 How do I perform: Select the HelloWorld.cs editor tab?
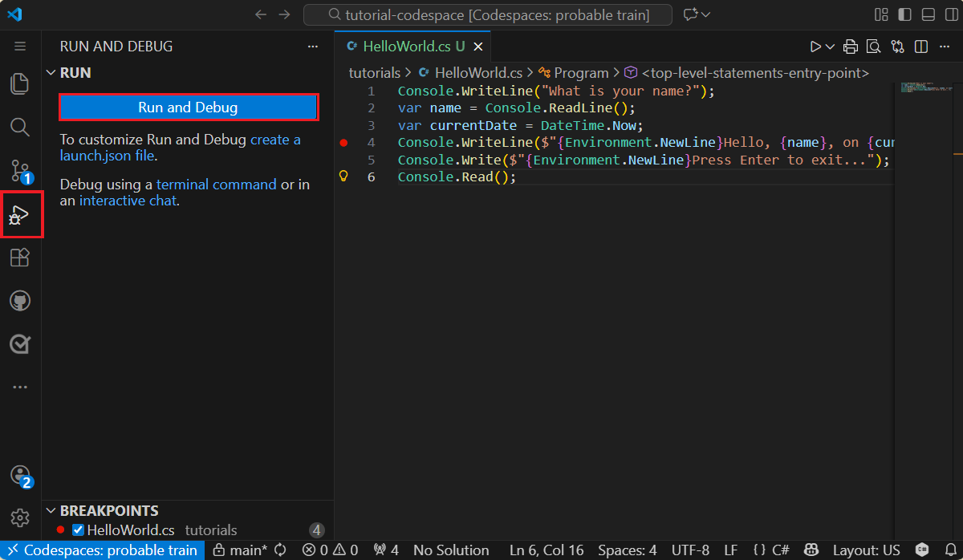[410, 46]
